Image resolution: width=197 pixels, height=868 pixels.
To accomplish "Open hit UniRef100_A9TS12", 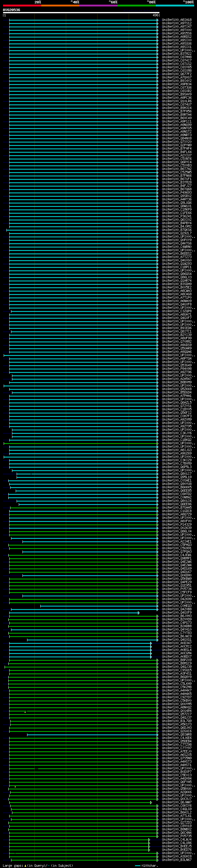I will tap(177, 23).
